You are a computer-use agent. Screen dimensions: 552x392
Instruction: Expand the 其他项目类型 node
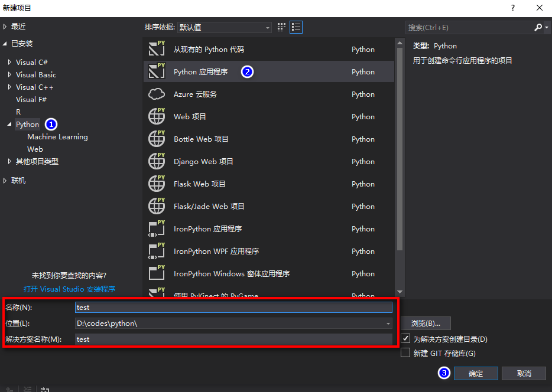point(9,161)
